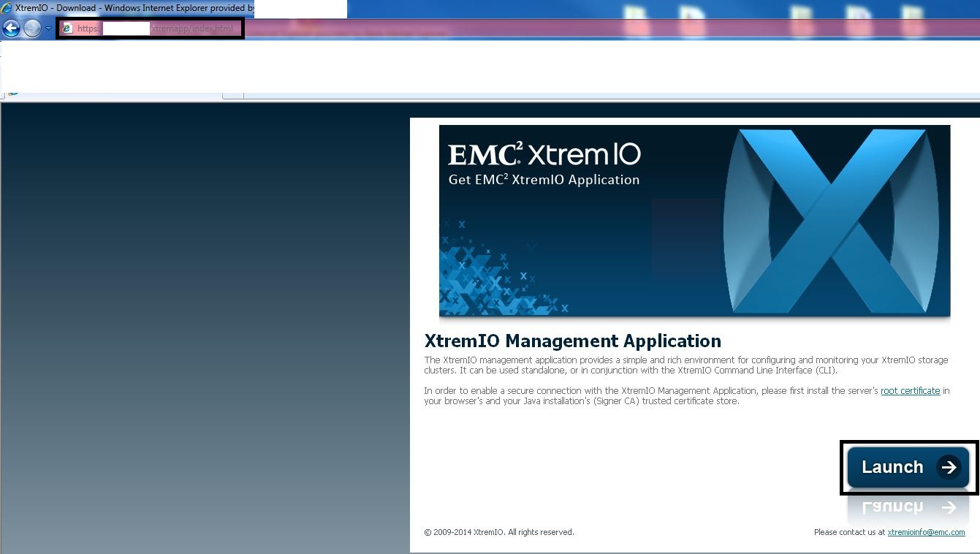
Task: Click the large blue X logo graphic
Action: [832, 221]
